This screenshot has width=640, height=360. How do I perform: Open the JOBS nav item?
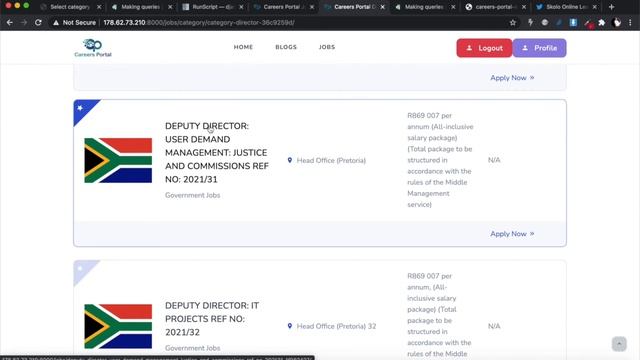327,47
